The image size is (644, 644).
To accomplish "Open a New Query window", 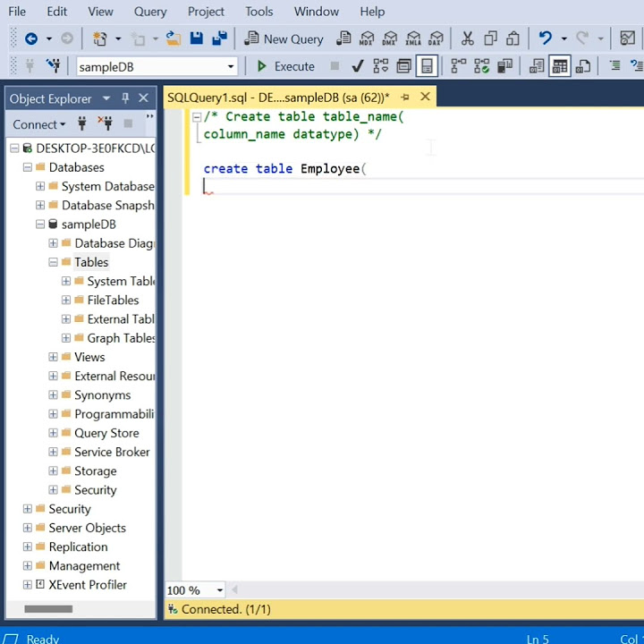I will coord(284,39).
